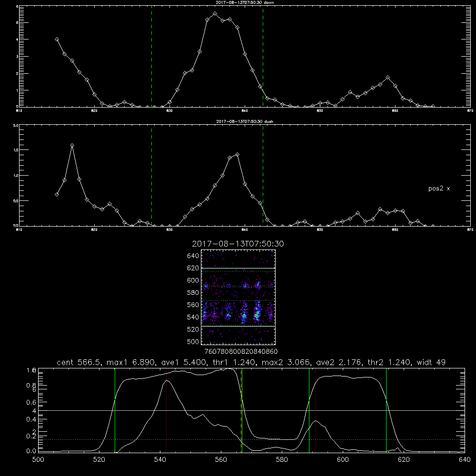Click the tallest peak marker in dusk plot
Screen dimensions: 476x476
[x=72, y=145]
